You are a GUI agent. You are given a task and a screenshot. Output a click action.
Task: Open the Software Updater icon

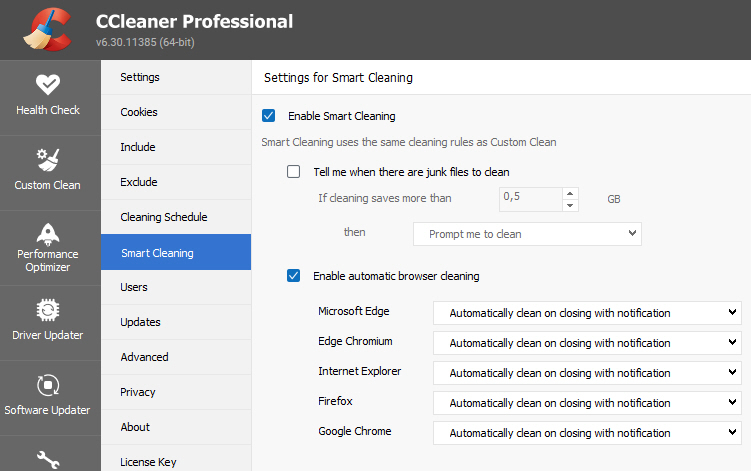[x=48, y=385]
